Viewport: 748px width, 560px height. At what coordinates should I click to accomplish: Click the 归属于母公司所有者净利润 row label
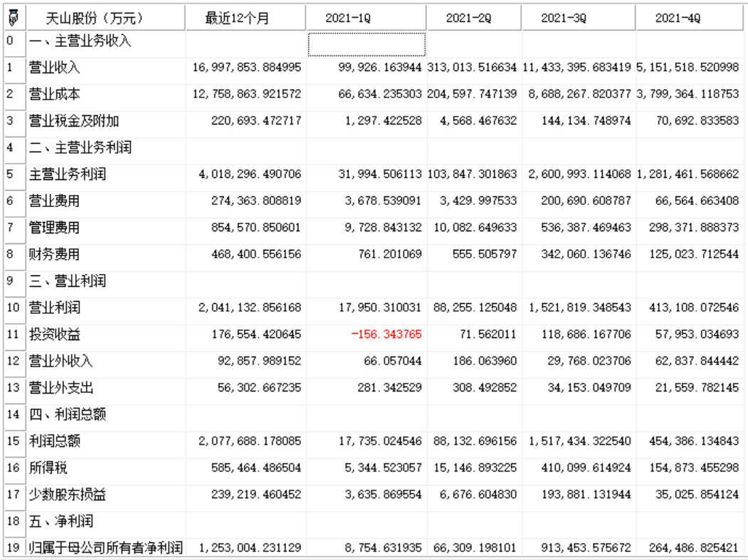105,549
